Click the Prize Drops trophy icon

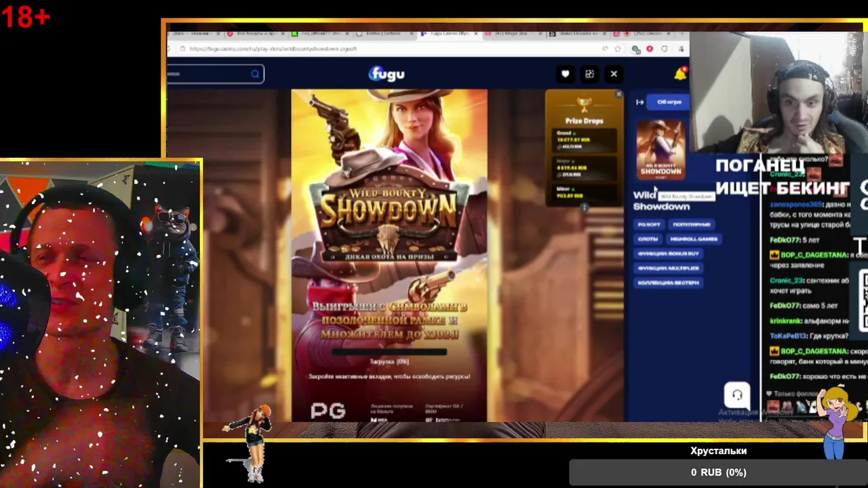(584, 104)
